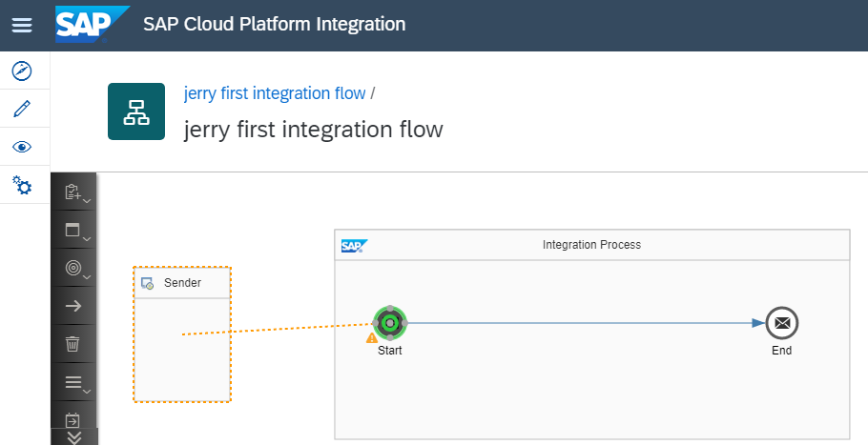
Task: Expand the Process palette window dropdown
Action: pos(74,231)
